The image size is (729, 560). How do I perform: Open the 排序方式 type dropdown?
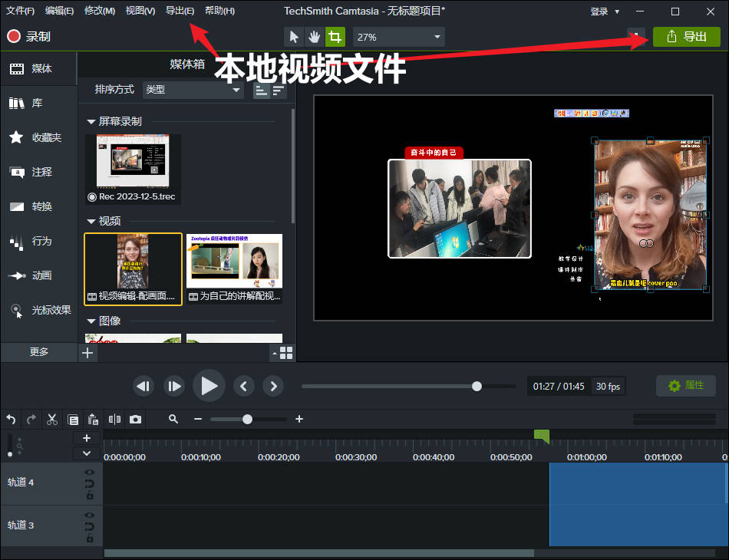tap(192, 90)
